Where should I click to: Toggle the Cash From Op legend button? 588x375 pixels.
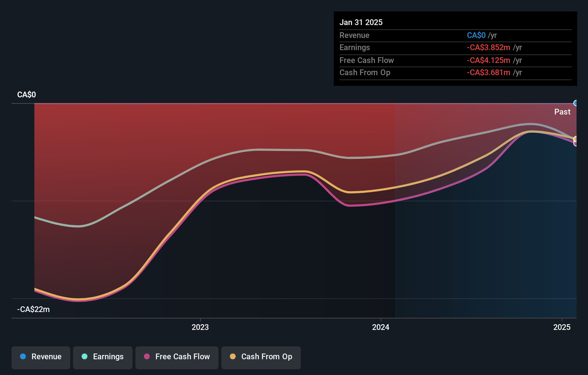click(x=261, y=357)
